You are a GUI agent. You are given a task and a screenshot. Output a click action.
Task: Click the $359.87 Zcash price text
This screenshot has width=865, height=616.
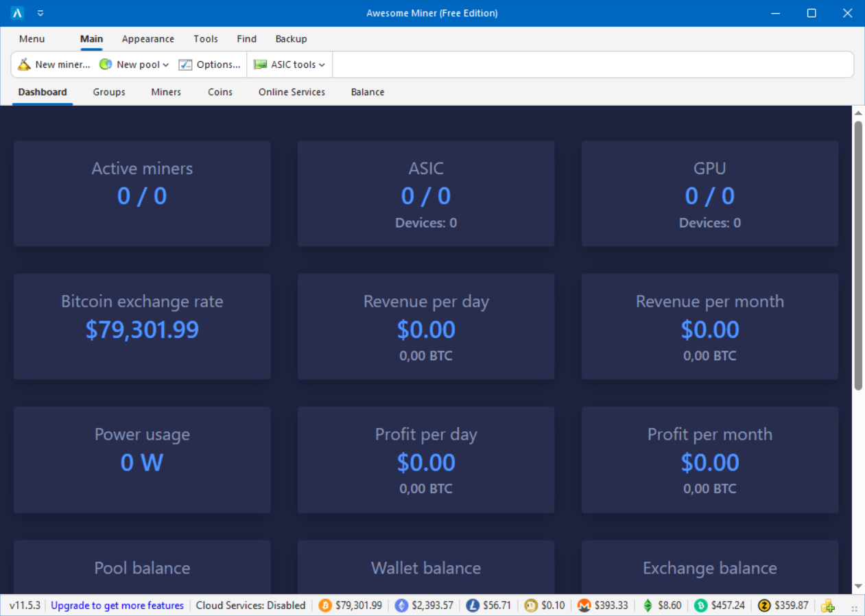click(792, 605)
